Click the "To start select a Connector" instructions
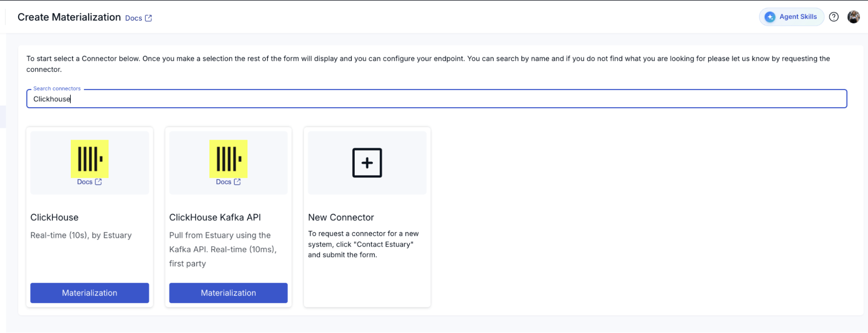The width and height of the screenshot is (868, 333). click(x=428, y=64)
